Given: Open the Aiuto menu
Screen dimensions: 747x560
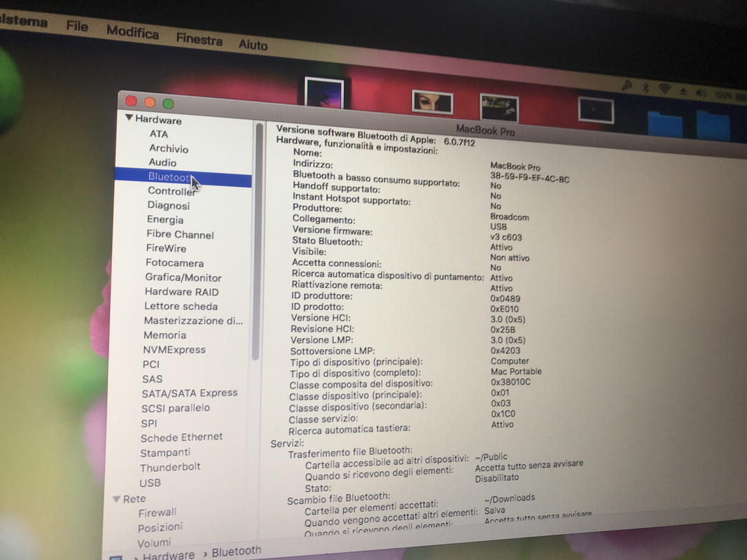Looking at the screenshot, I should [253, 45].
